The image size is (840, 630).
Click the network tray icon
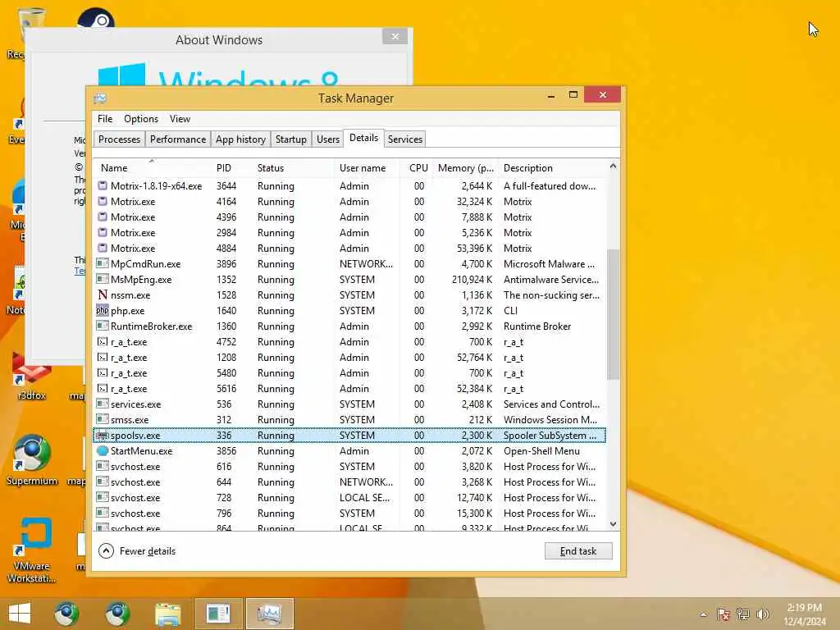pos(743,614)
